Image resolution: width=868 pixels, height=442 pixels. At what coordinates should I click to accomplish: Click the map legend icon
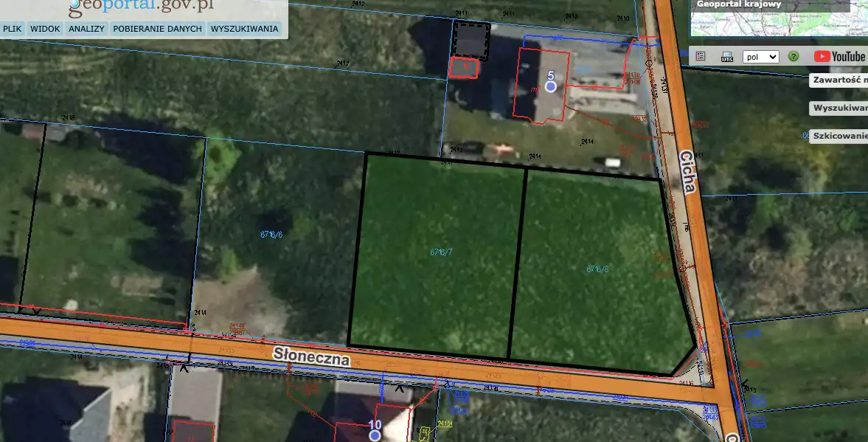[x=701, y=56]
